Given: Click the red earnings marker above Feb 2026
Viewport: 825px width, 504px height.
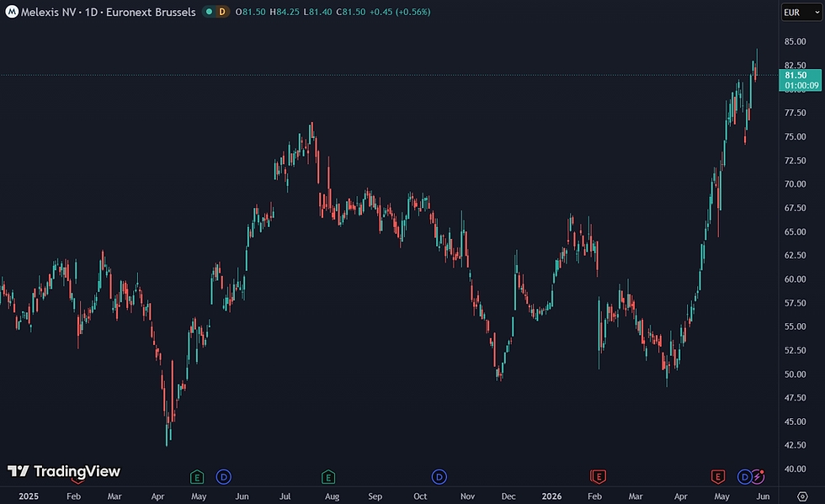Looking at the screenshot, I should click(599, 477).
